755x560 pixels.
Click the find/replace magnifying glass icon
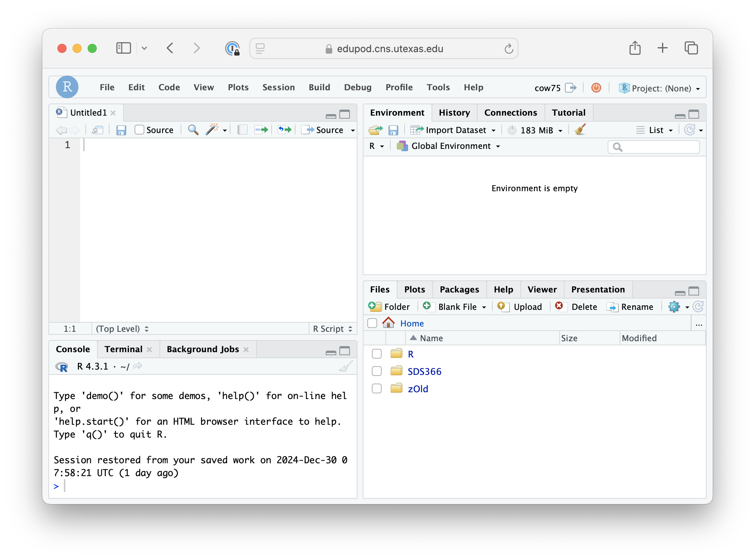[193, 130]
